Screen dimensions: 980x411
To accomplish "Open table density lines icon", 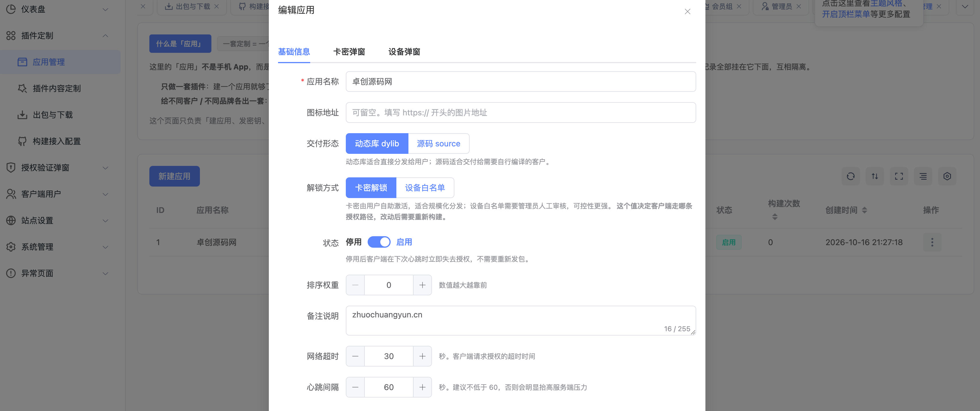I will (x=923, y=176).
